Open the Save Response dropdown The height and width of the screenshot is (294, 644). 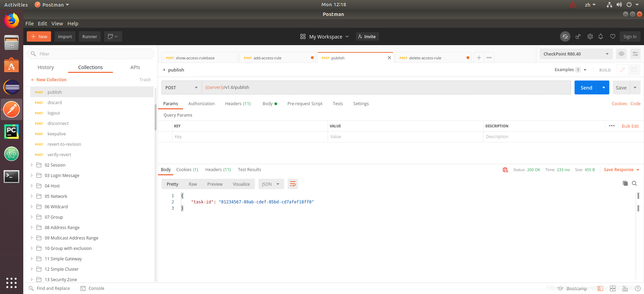[x=621, y=170]
